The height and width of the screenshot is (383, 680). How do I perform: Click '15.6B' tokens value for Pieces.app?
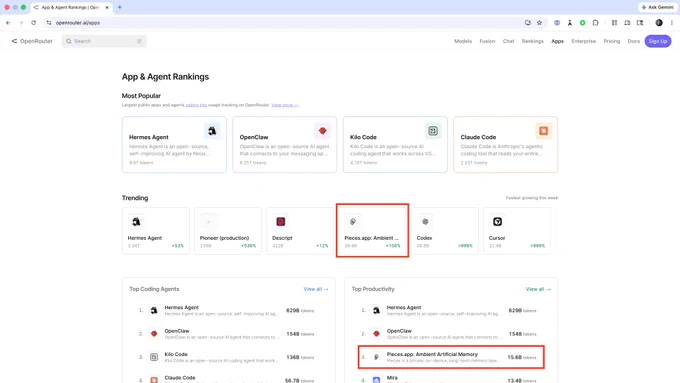514,357
